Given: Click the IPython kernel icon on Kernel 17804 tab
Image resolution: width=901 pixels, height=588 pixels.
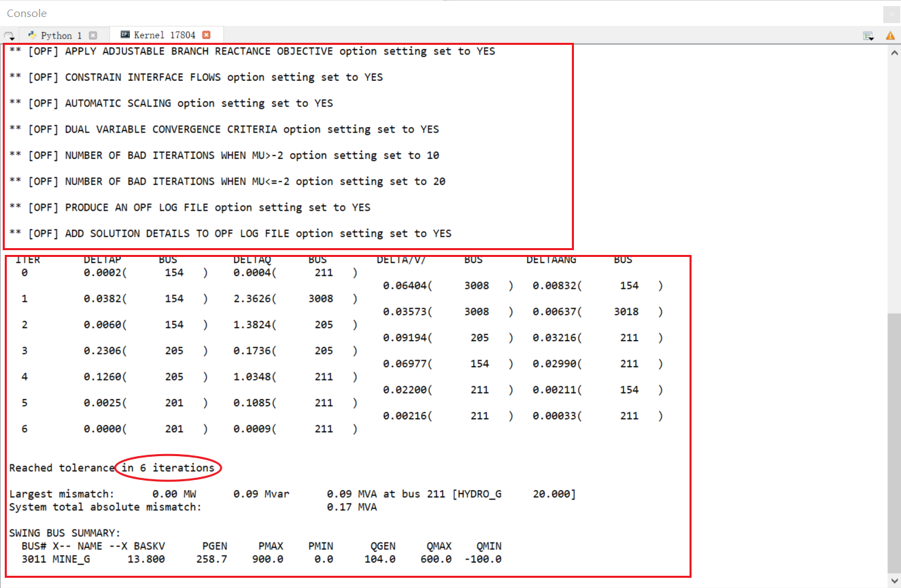Looking at the screenshot, I should click(125, 35).
